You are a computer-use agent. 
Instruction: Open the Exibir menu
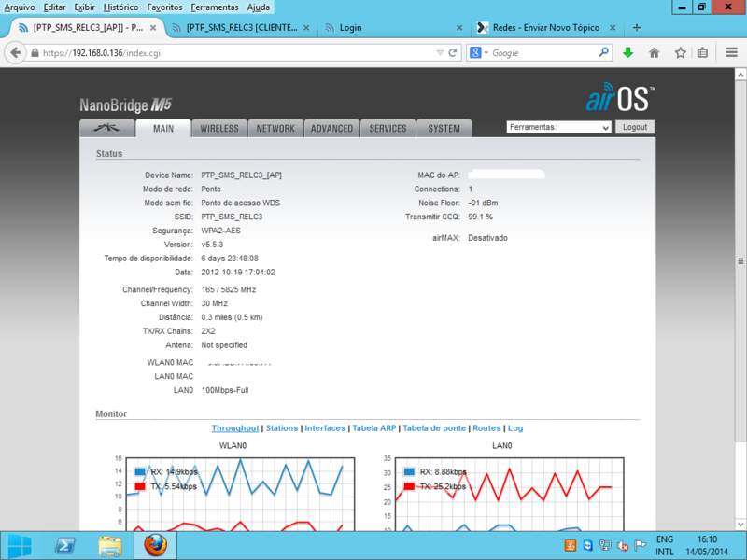point(85,7)
